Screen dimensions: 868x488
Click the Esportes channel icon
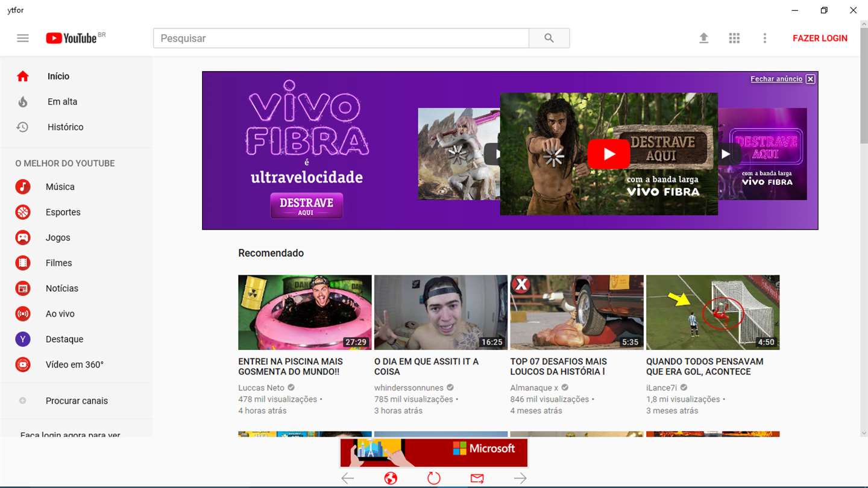tap(23, 212)
